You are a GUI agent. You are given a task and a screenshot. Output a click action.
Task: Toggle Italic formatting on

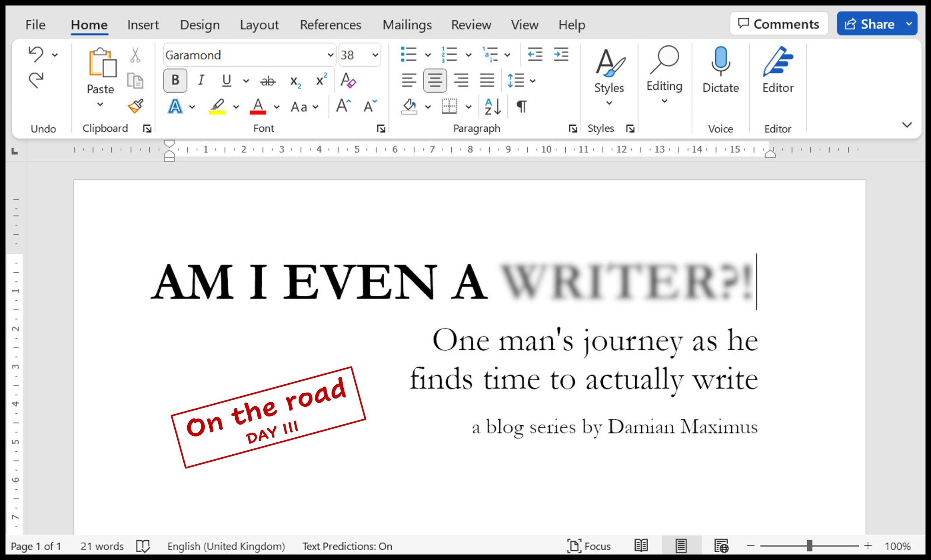(201, 80)
